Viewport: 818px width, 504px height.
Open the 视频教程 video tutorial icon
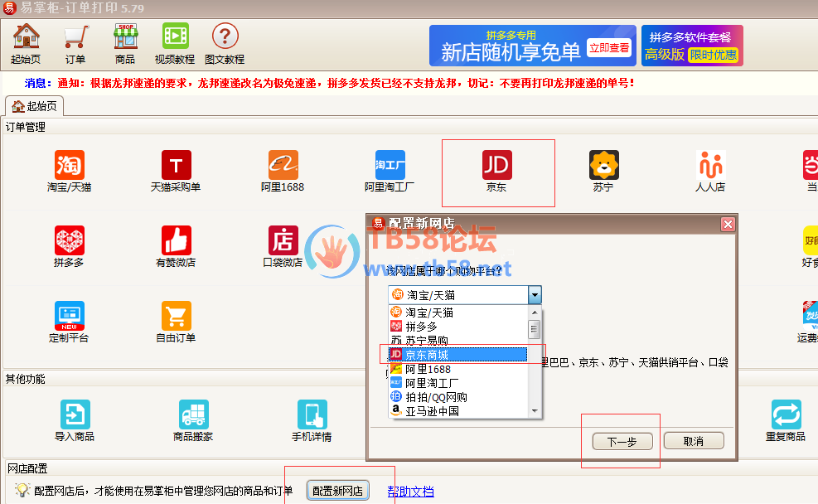175,44
